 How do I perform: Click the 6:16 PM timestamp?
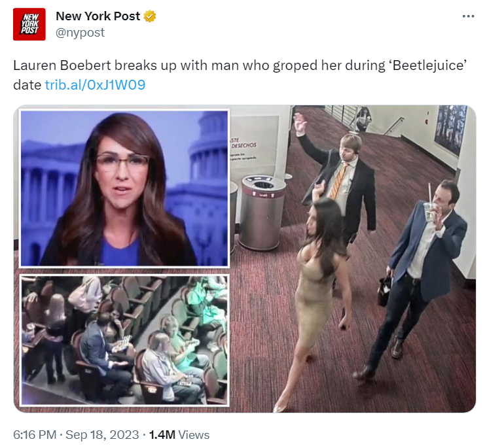click(35, 435)
